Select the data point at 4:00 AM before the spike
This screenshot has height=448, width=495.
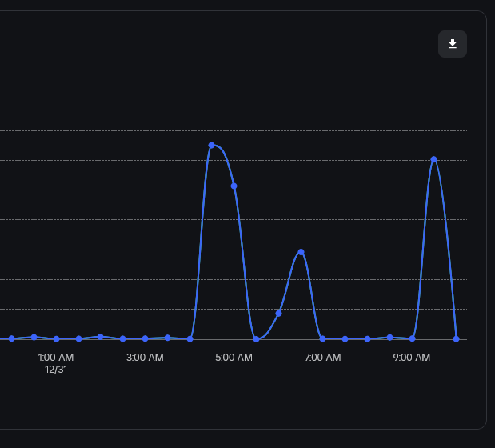[190, 339]
